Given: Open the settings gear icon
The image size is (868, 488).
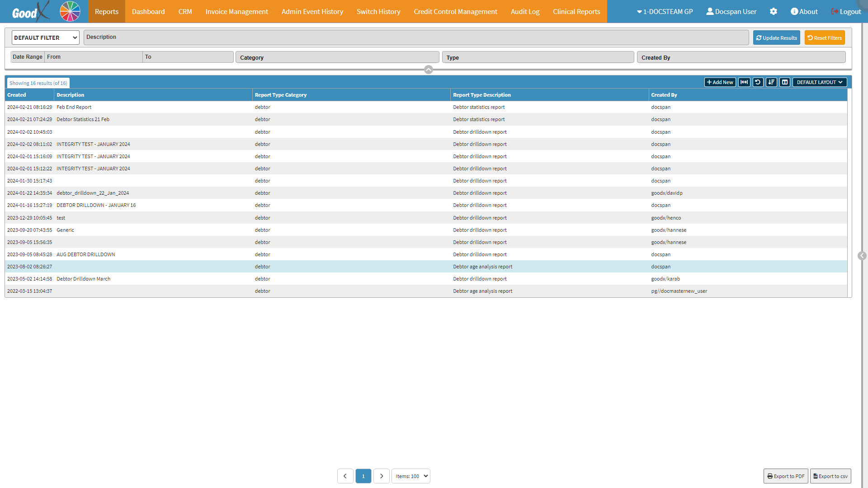Looking at the screenshot, I should tap(774, 12).
